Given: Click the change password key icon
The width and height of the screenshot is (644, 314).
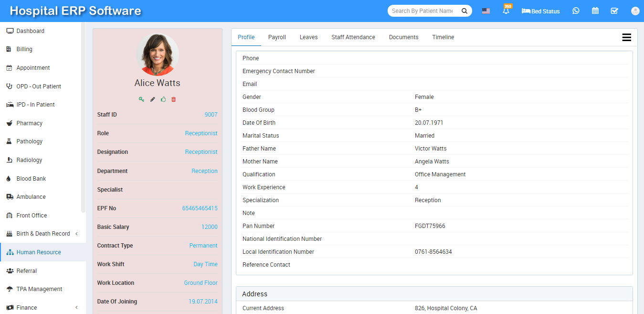Looking at the screenshot, I should [141, 99].
